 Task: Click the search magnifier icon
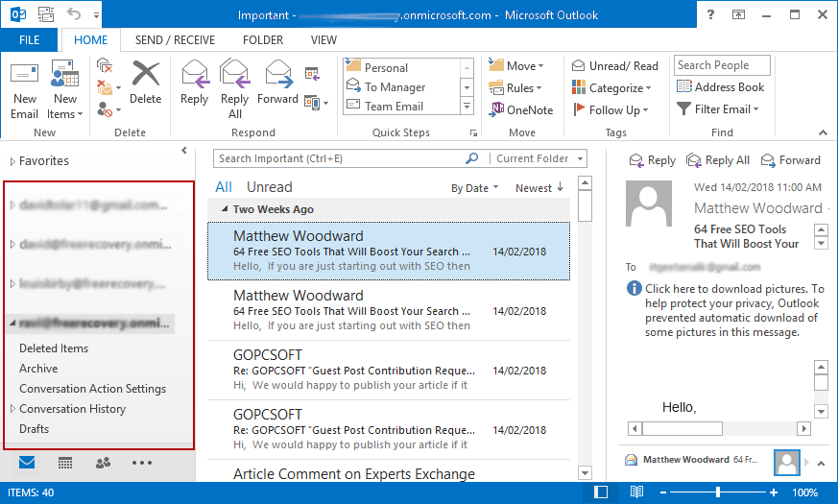[472, 158]
